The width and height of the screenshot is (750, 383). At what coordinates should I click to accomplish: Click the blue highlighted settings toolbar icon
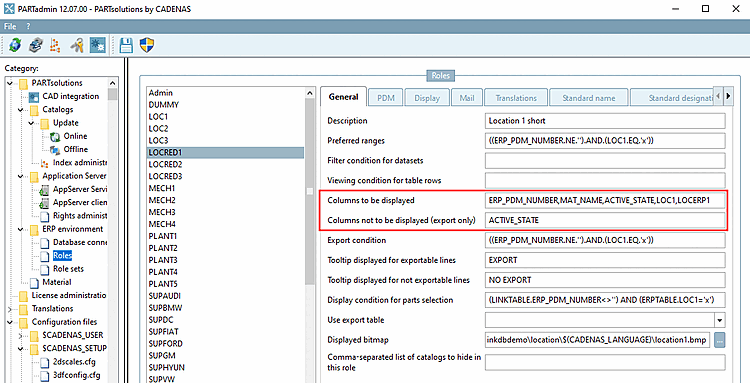click(98, 45)
